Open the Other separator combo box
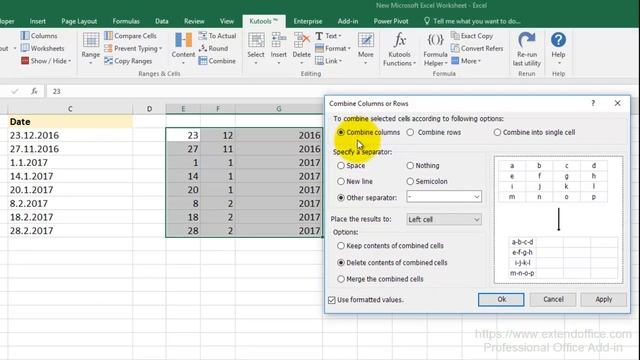The width and height of the screenshot is (640, 360). coord(444,197)
